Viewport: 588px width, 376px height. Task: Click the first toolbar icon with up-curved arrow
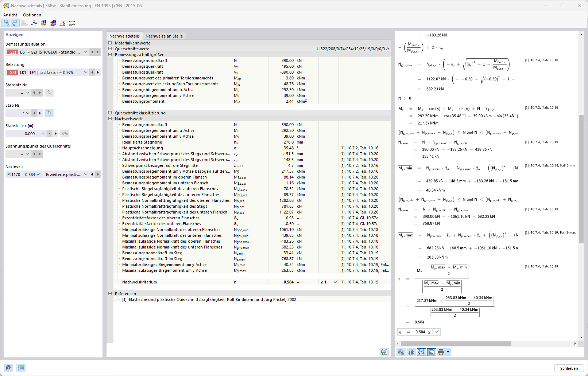click(x=6, y=23)
